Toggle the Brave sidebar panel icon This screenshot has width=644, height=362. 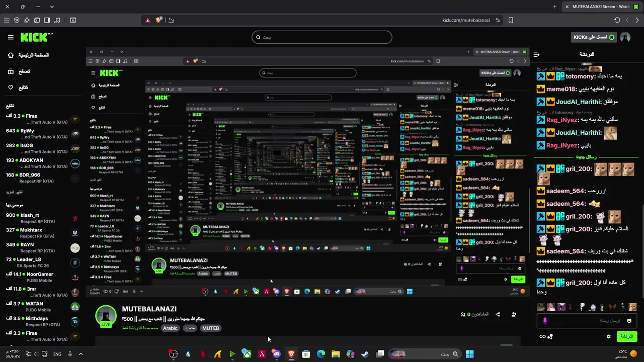pyautogui.click(x=47, y=20)
